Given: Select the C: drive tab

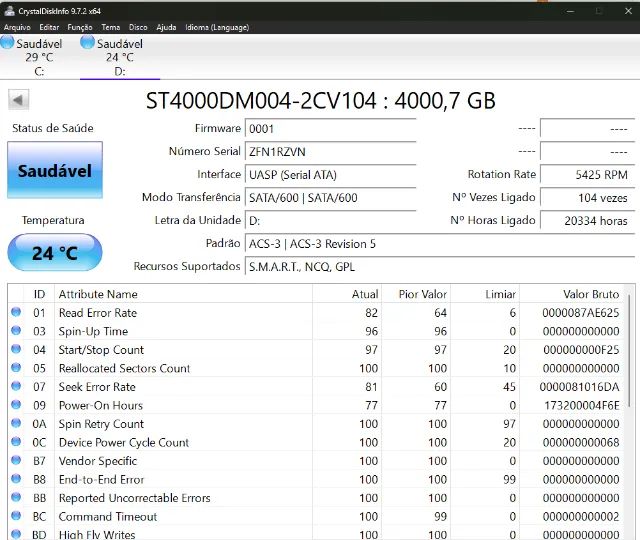Looking at the screenshot, I should point(39,57).
